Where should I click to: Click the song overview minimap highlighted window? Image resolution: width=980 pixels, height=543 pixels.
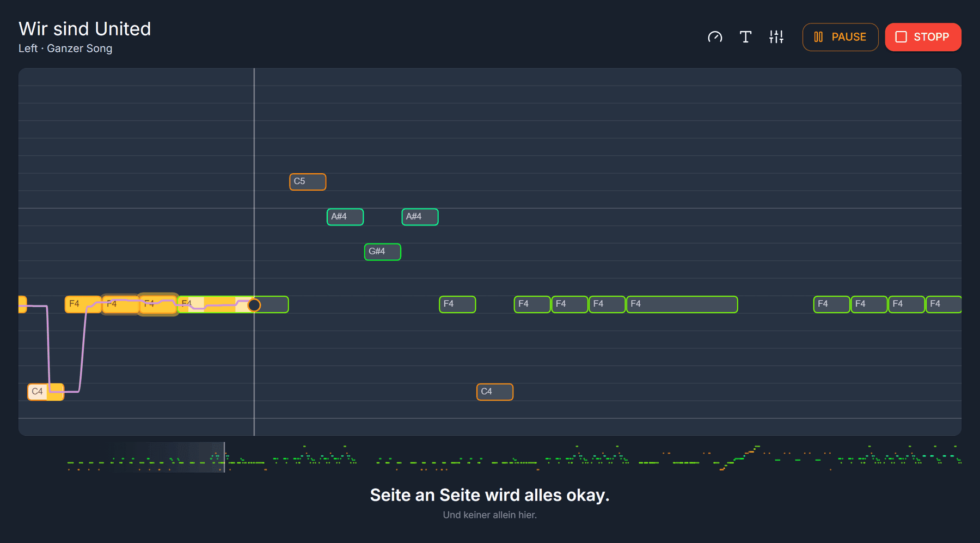point(166,457)
